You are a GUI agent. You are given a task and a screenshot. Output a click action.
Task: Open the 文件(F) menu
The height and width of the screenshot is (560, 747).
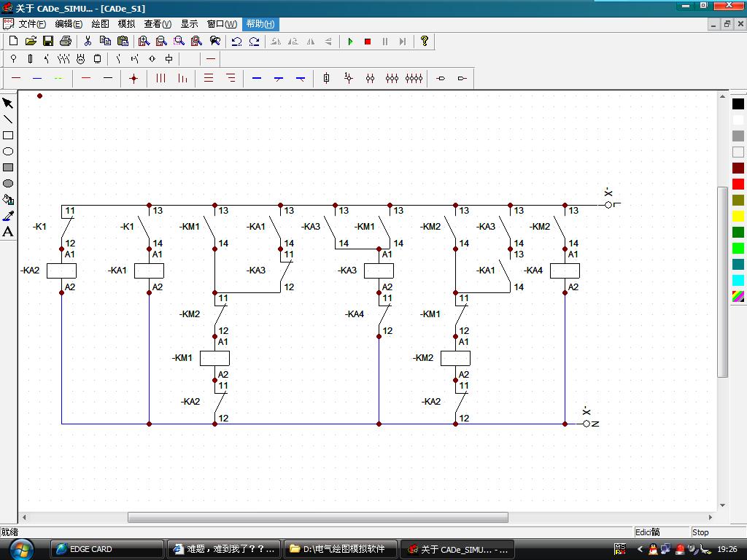(31, 24)
